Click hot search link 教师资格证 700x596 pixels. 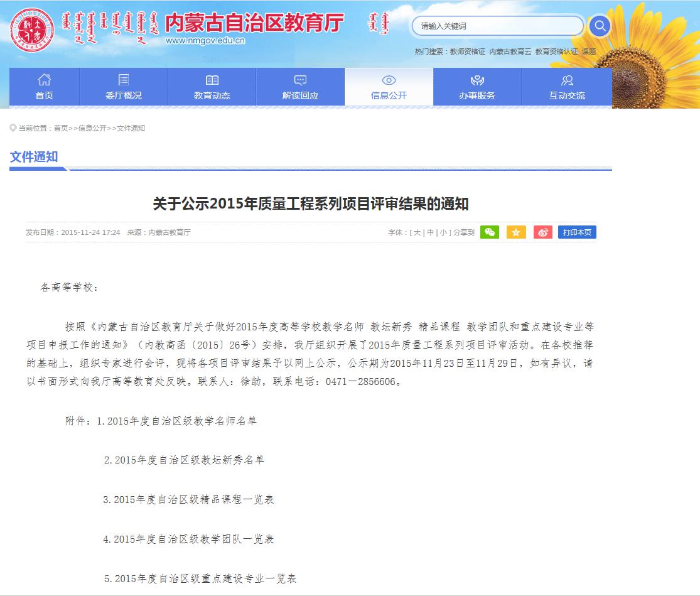[x=467, y=52]
